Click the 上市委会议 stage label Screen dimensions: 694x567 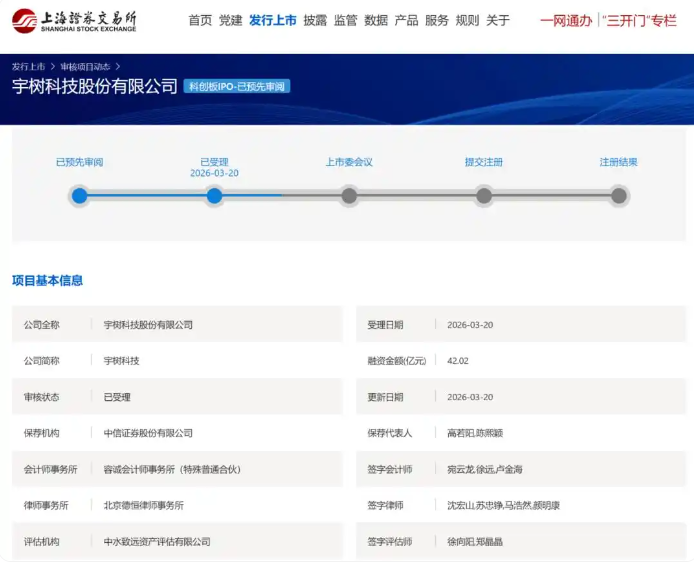coord(349,162)
